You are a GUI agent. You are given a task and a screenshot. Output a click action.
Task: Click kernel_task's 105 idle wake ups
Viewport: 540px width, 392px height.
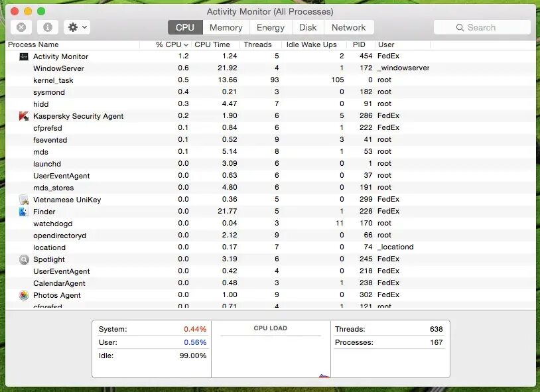[x=338, y=80]
